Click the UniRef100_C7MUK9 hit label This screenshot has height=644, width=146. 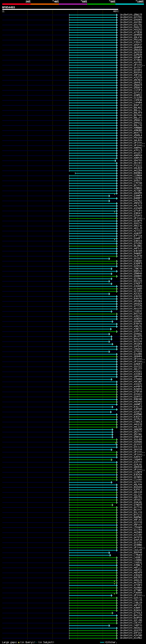[x=131, y=555]
